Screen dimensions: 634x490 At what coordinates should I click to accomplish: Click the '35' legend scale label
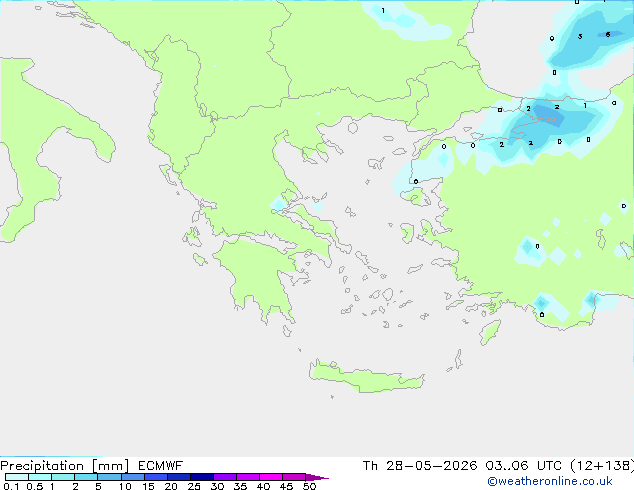point(240,486)
